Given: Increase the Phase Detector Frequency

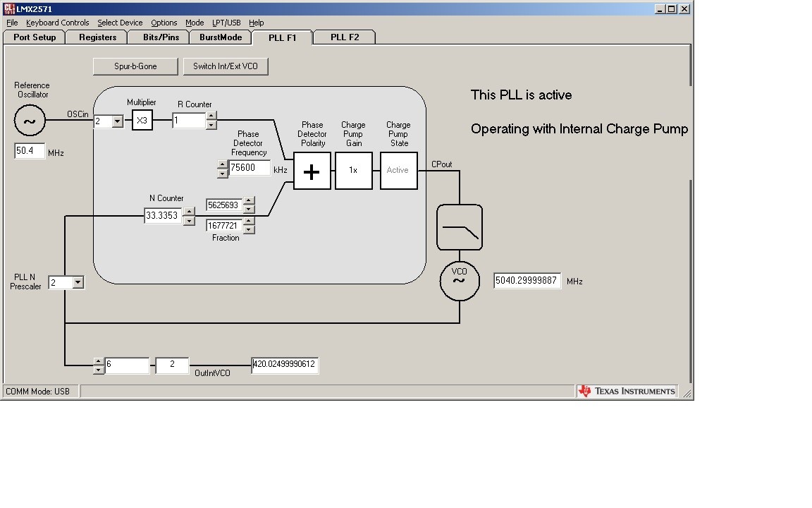Looking at the screenshot, I should pos(222,164).
